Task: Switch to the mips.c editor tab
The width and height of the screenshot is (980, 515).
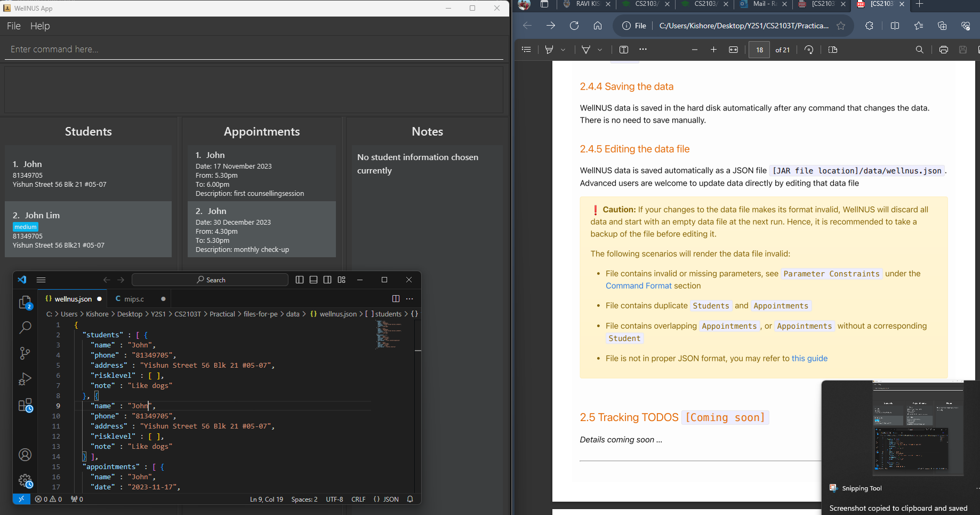Action: (x=139, y=299)
